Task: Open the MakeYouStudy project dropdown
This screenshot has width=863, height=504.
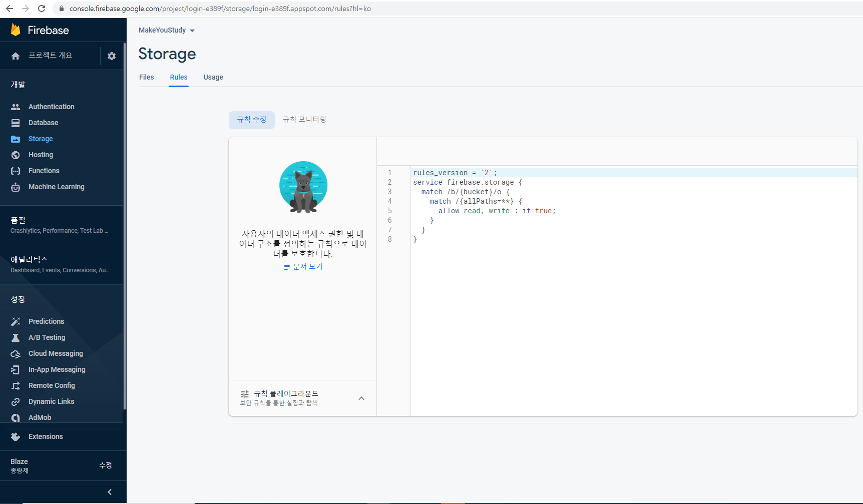Action: 166,30
